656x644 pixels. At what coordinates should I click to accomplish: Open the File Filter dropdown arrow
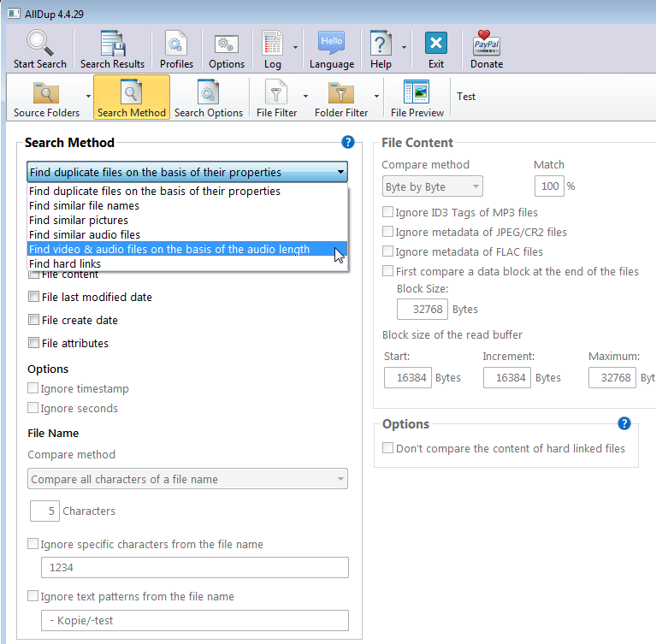point(305,96)
